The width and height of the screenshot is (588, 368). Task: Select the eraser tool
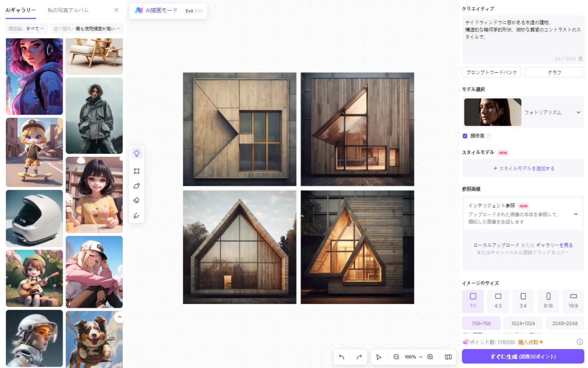pyautogui.click(x=136, y=201)
